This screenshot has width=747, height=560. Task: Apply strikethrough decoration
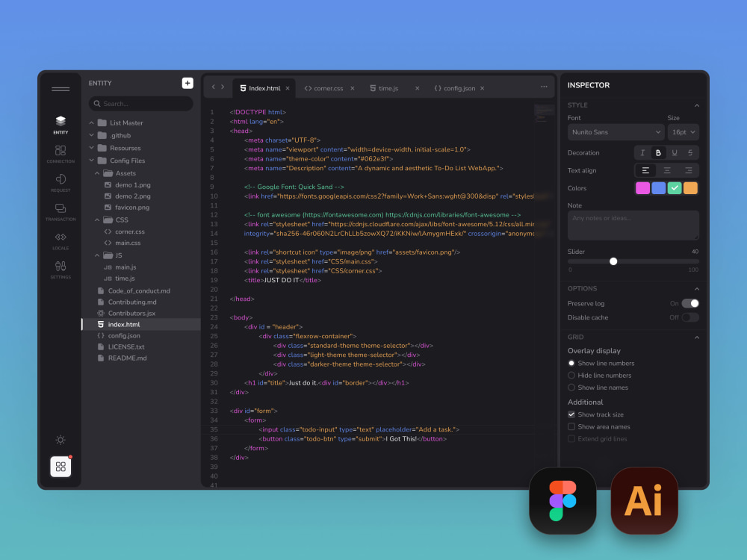coord(690,153)
